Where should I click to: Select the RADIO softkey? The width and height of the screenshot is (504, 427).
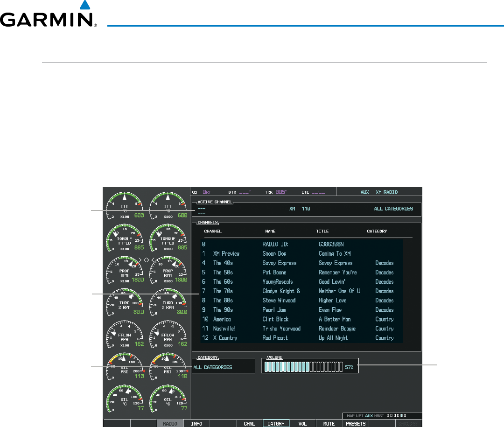tap(170, 423)
